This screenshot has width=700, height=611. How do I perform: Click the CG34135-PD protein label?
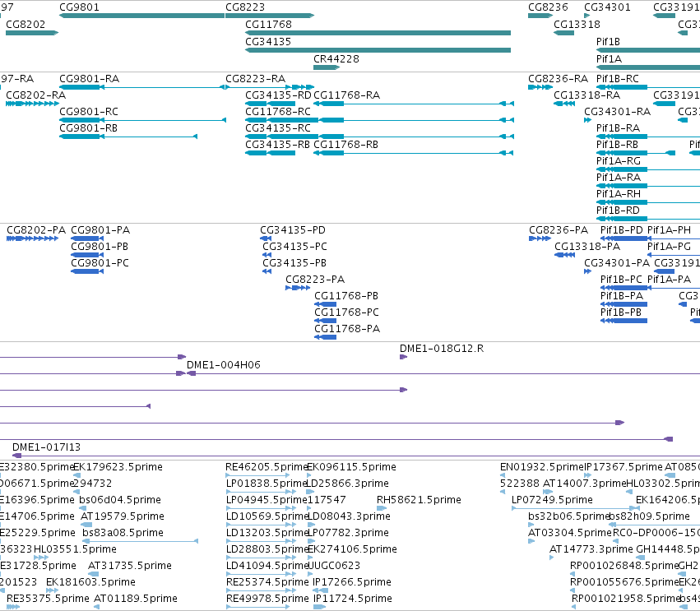pos(293,230)
